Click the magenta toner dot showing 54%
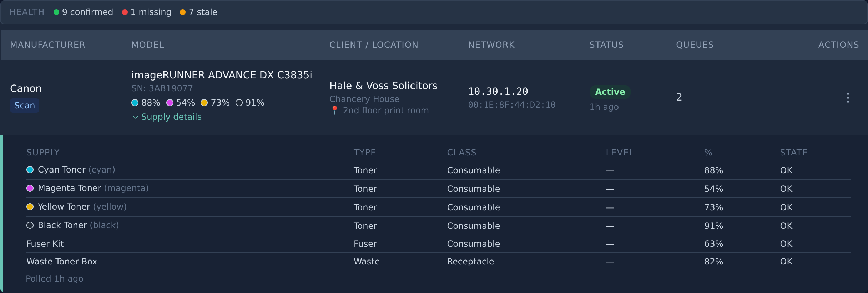868x293 pixels. click(x=170, y=103)
